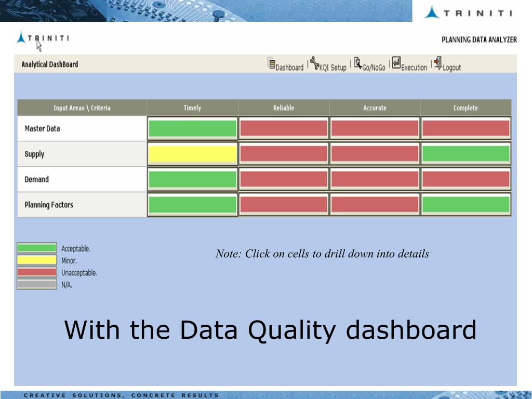Click the Acceptable. legend label

(76, 249)
